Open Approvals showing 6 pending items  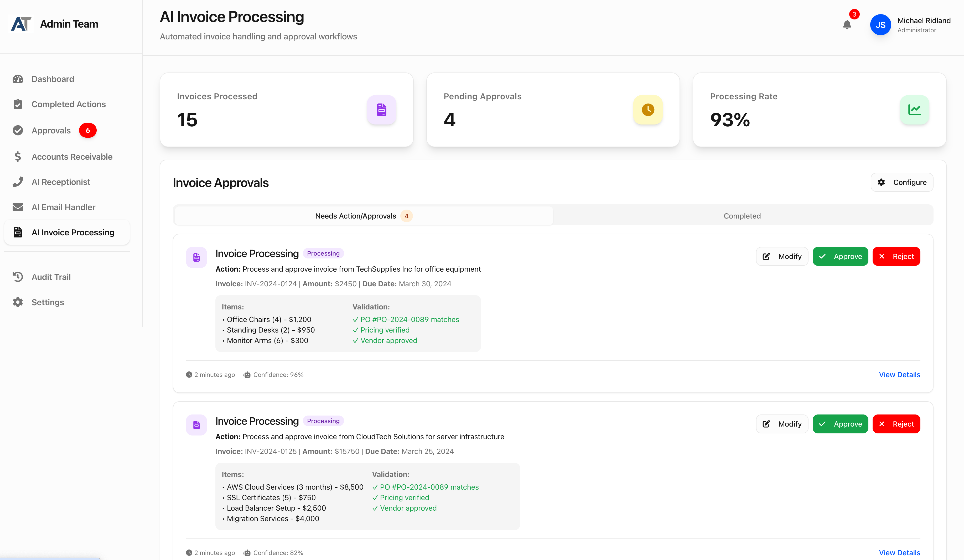click(51, 131)
